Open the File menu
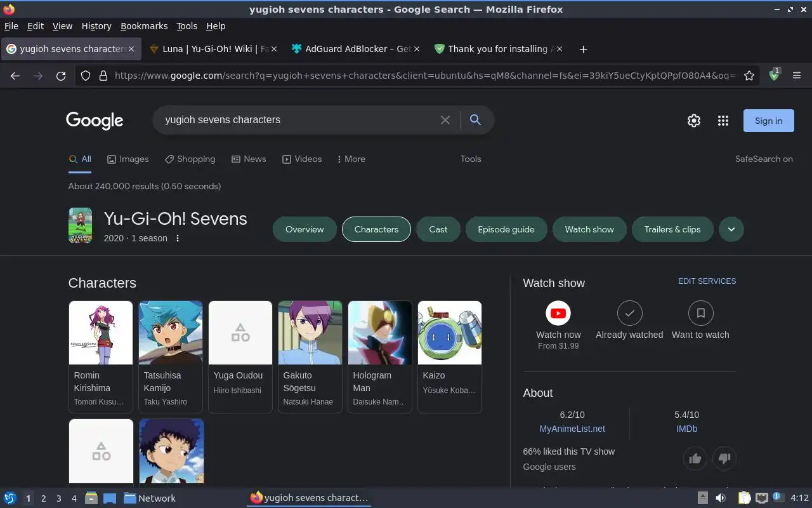The height and width of the screenshot is (508, 812). point(11,26)
